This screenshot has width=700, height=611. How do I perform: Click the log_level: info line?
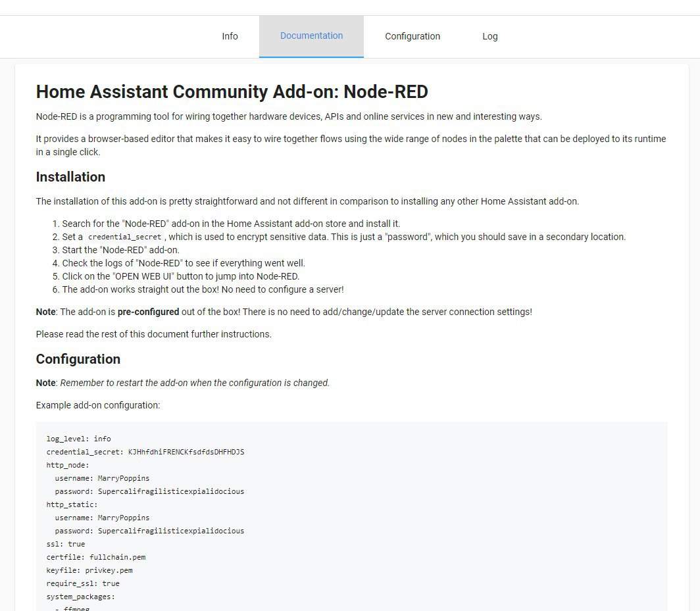click(x=78, y=439)
